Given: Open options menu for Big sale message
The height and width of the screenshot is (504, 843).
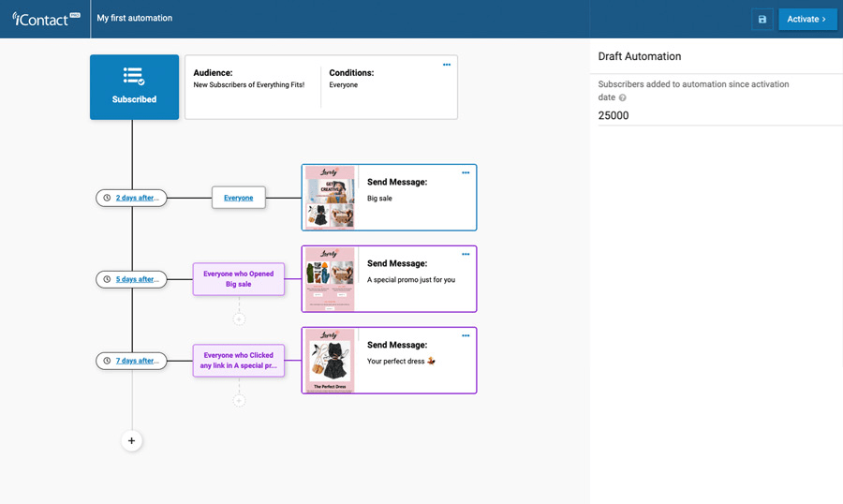Looking at the screenshot, I should click(466, 172).
